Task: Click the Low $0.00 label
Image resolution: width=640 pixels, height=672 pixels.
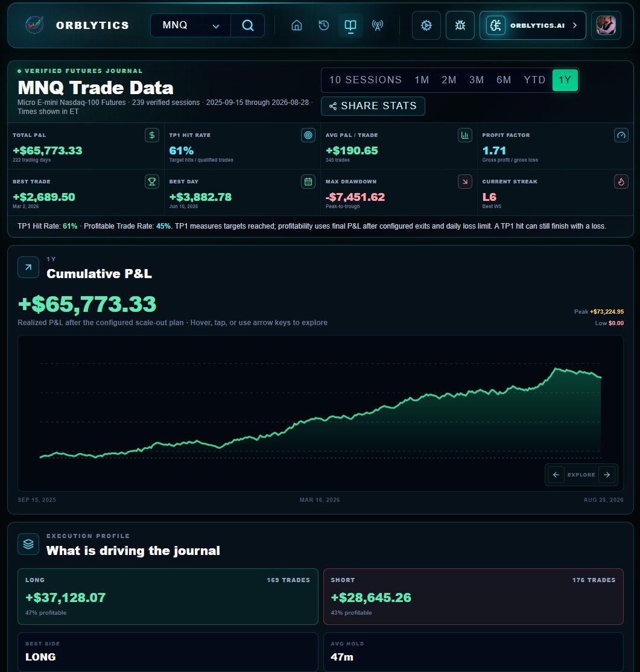Action: pyautogui.click(x=609, y=323)
